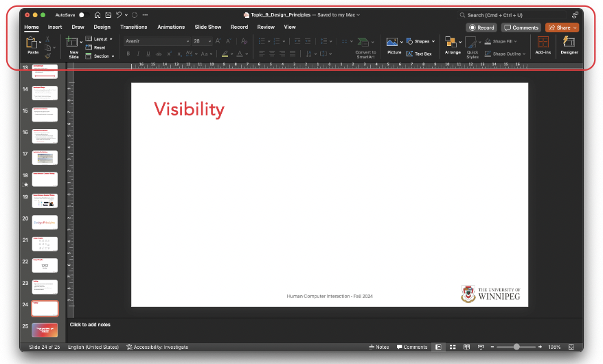Open the Shapes dropdown

coord(420,41)
